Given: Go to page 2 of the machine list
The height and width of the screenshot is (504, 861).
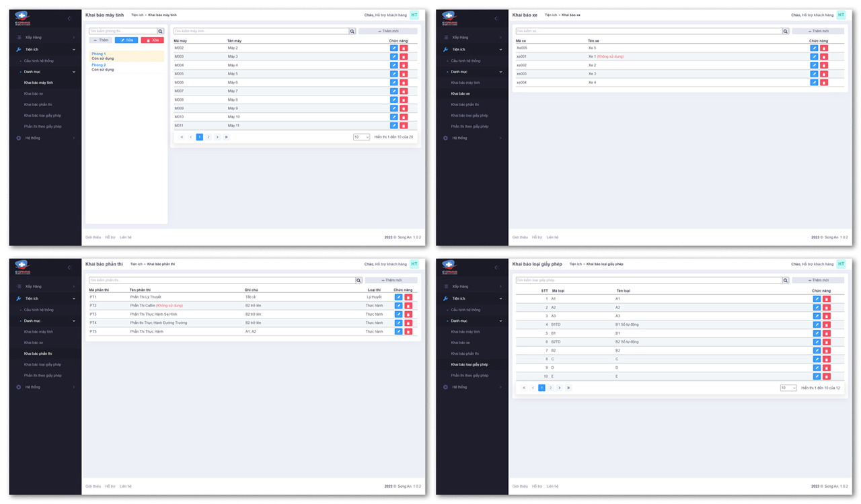Looking at the screenshot, I should point(209,137).
